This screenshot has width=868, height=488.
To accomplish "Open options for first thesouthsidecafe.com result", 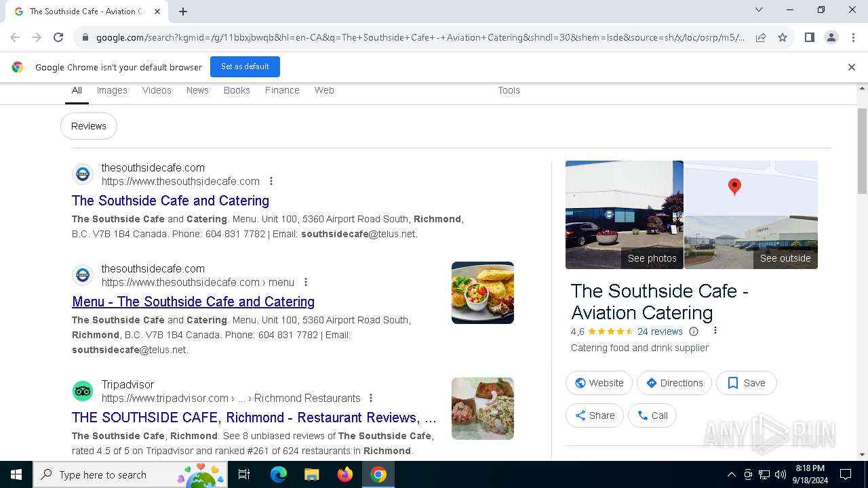I will pos(271,181).
